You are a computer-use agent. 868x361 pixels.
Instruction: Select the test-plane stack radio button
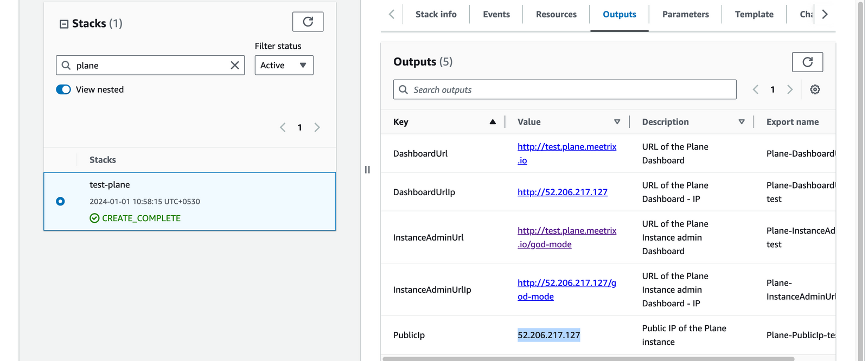pos(60,201)
